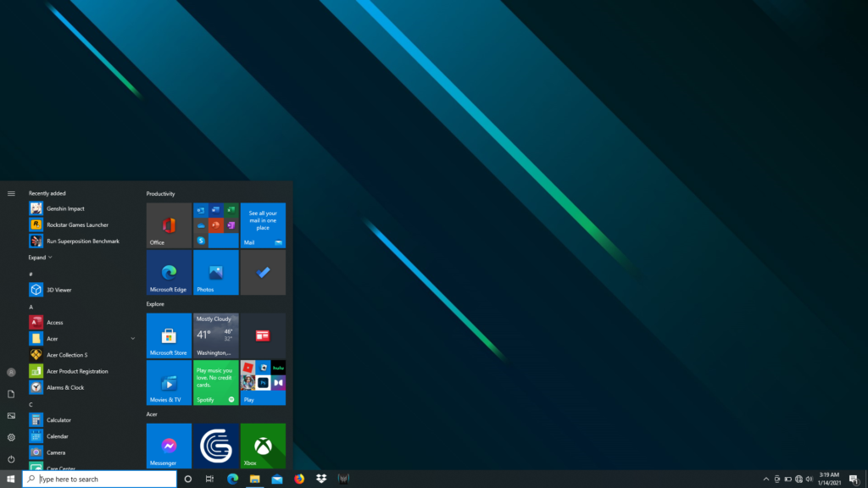Open the Play games folder tile
The width and height of the screenshot is (868, 488).
click(x=263, y=383)
